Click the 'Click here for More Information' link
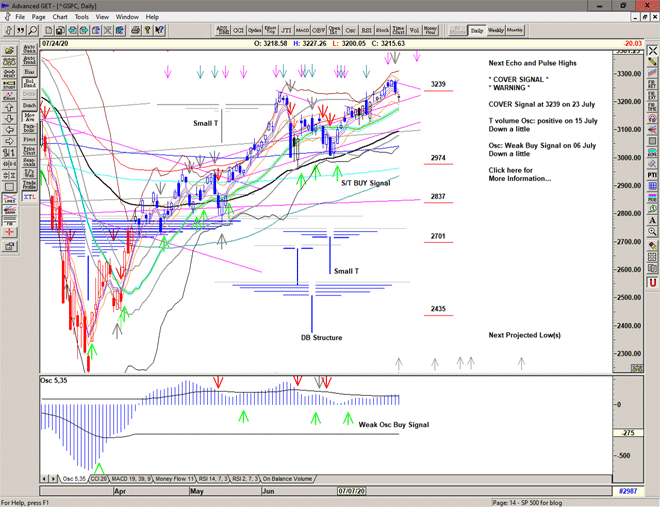 [519, 174]
